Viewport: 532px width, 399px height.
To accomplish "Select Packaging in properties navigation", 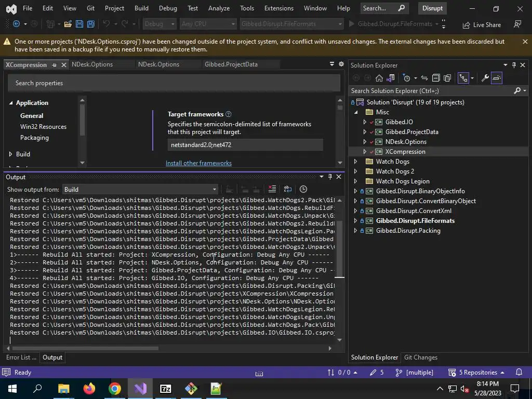I will click(x=34, y=137).
